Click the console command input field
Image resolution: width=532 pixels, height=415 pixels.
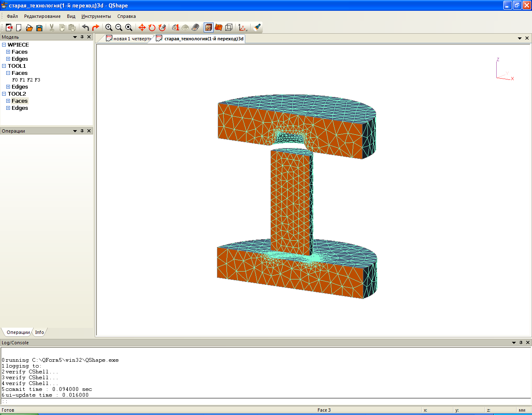[266, 402]
